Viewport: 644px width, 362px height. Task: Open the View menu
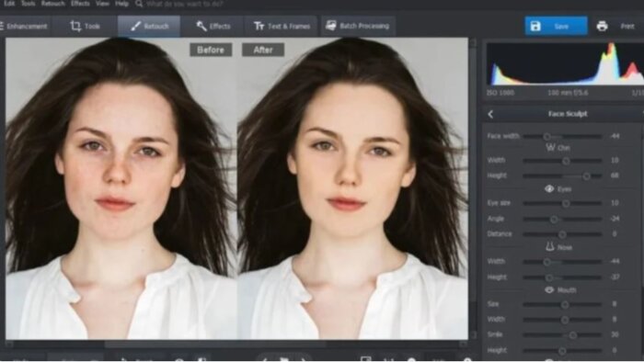pos(102,4)
